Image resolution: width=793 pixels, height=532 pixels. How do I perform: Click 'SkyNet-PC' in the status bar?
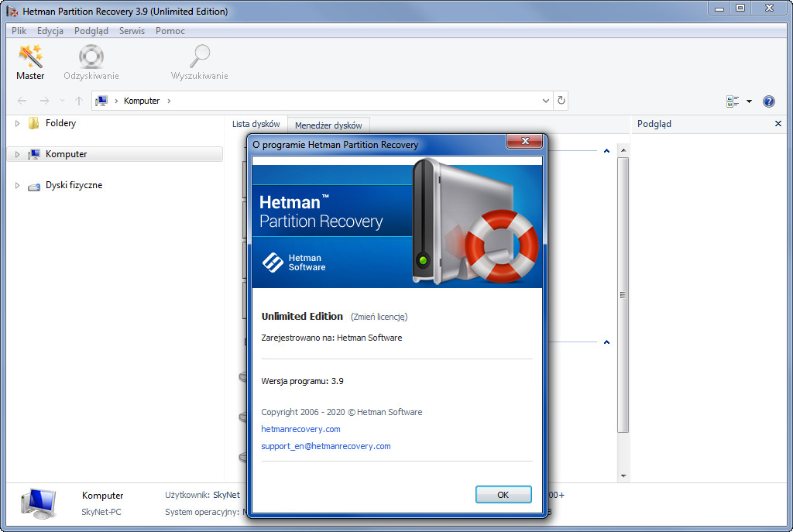(x=101, y=512)
